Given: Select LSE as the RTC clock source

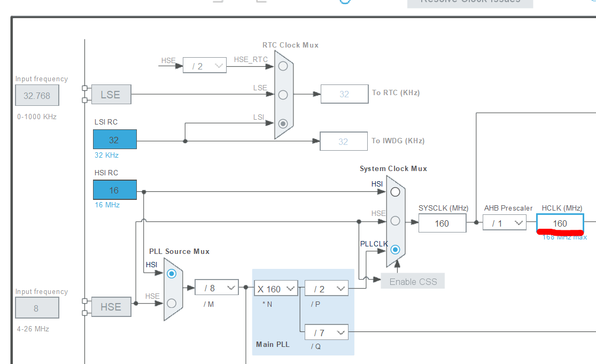Looking at the screenshot, I should click(x=283, y=95).
